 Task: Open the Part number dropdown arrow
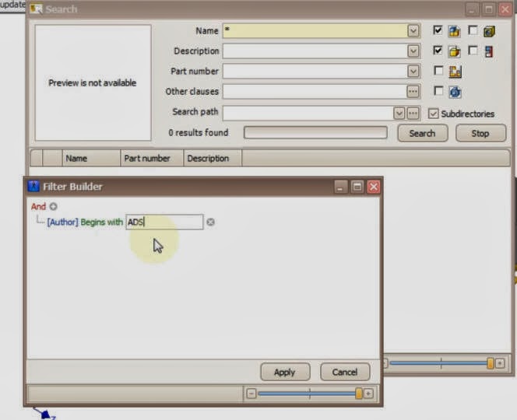click(413, 71)
